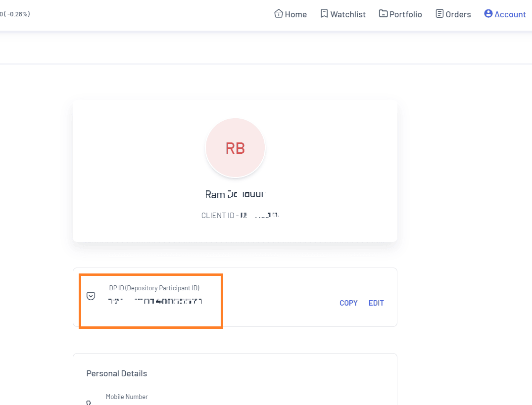Click the Account user icon
Screen dimensions: 532x405
pyautogui.click(x=488, y=13)
